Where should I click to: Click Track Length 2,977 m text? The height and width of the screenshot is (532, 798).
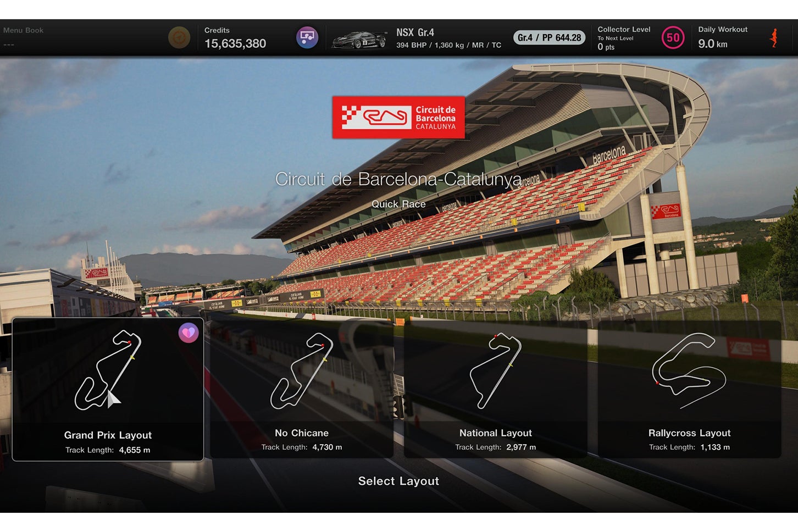(496, 447)
